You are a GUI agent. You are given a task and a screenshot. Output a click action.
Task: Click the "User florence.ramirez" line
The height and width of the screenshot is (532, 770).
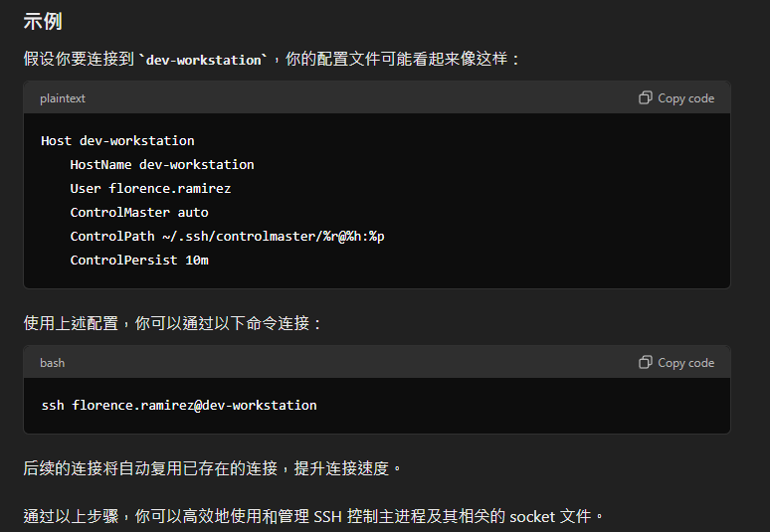pos(150,189)
